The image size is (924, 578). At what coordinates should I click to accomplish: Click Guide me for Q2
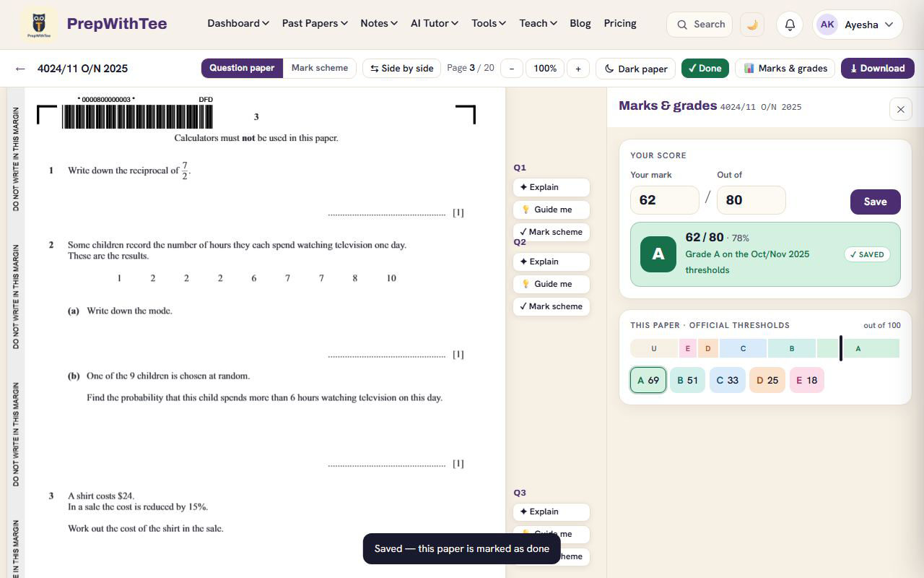click(552, 284)
